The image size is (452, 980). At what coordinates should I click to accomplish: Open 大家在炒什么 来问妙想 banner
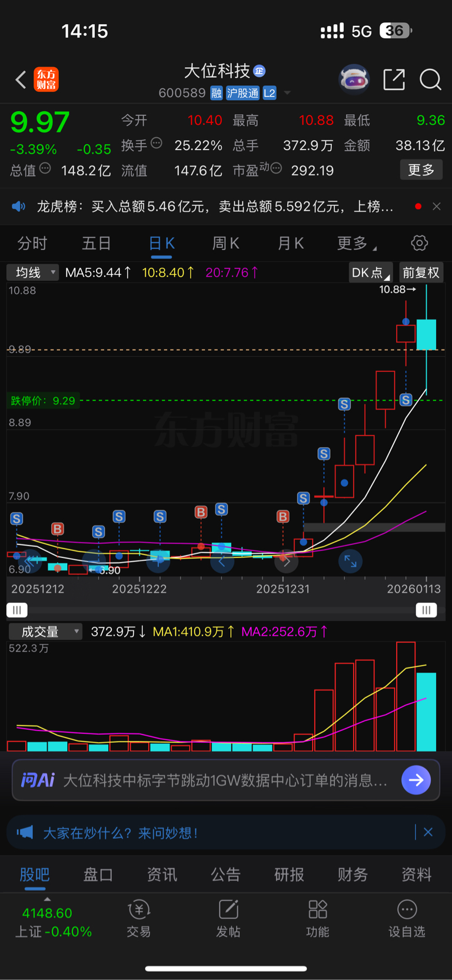click(226, 832)
